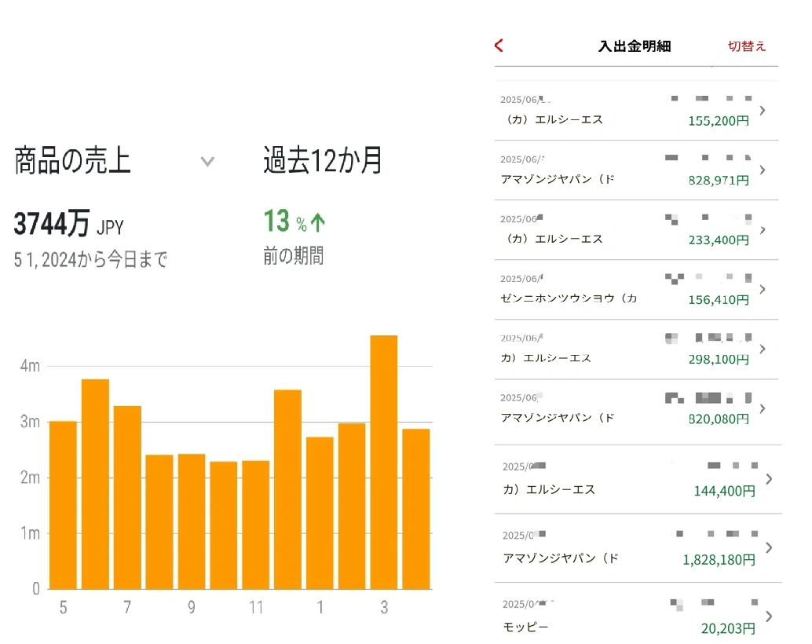Open chevron for the 233,400円 transaction
This screenshot has width=812, height=644.
(x=763, y=229)
